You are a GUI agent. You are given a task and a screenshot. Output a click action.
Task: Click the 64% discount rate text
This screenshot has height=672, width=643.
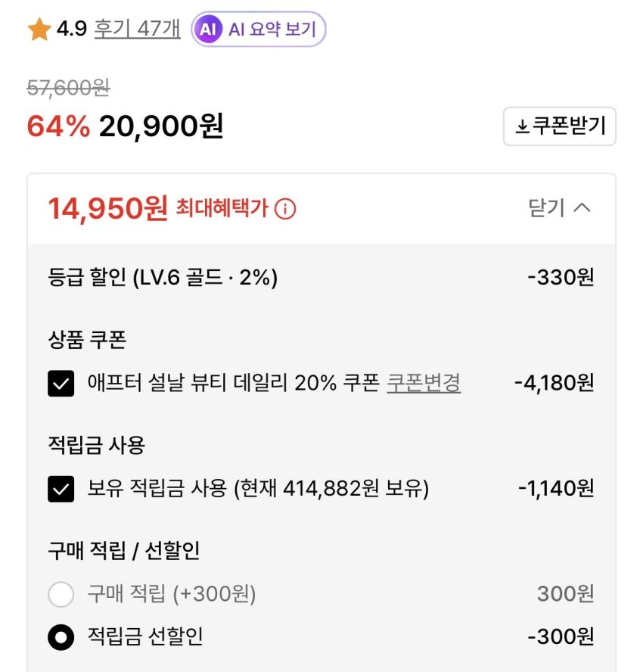point(57,126)
